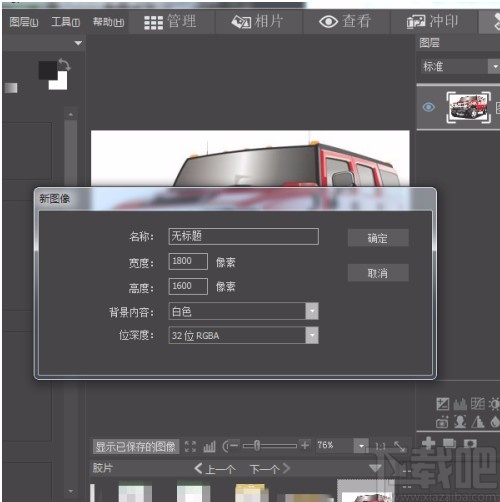Click the left panel scroll-up arrow
Viewport: 500px width, 502px height.
coord(71,115)
